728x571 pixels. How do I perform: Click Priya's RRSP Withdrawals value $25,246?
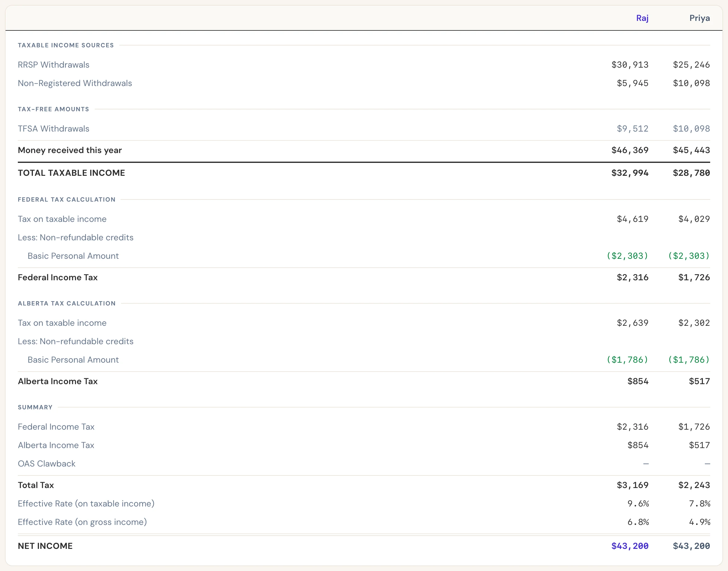(691, 65)
